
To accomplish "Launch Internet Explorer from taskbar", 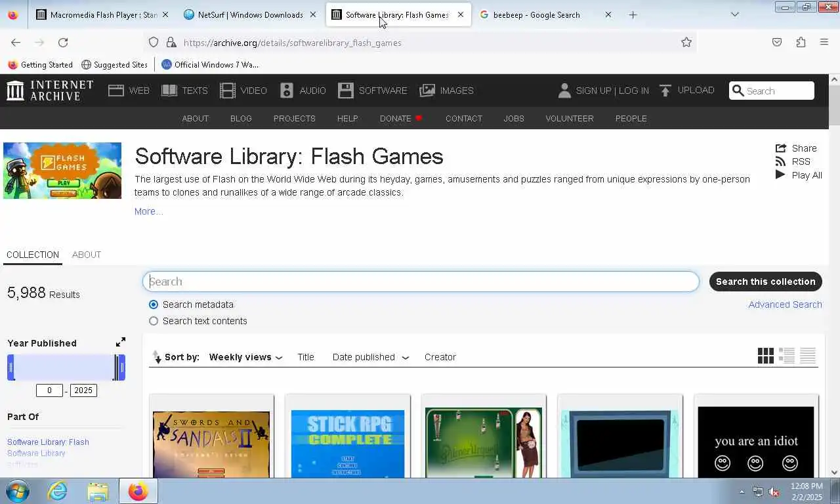I will click(58, 491).
